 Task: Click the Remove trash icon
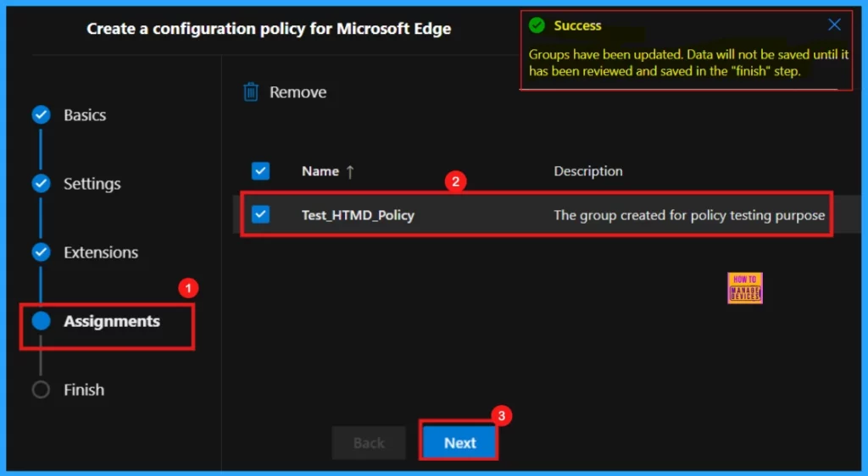coord(251,91)
